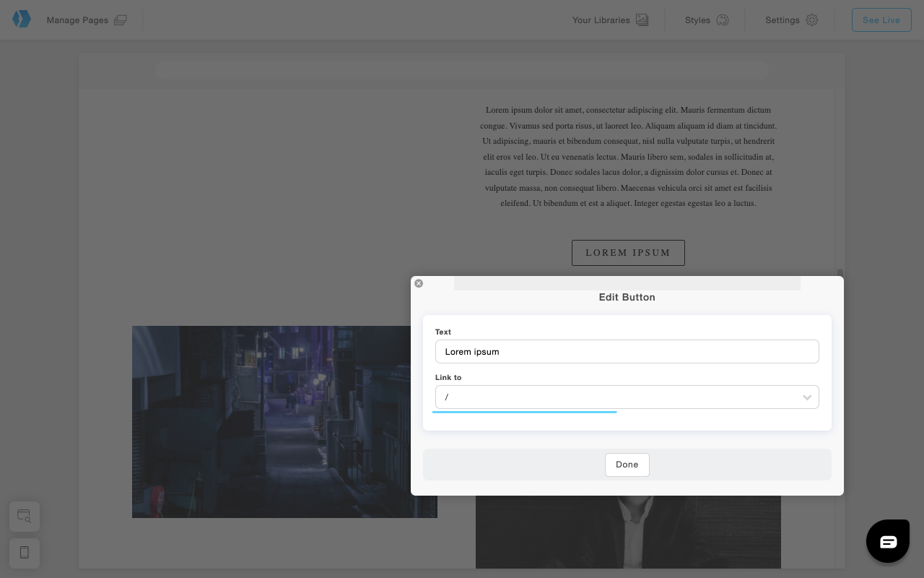Open Settings with the gear icon
This screenshot has width=924, height=578.
click(x=812, y=20)
